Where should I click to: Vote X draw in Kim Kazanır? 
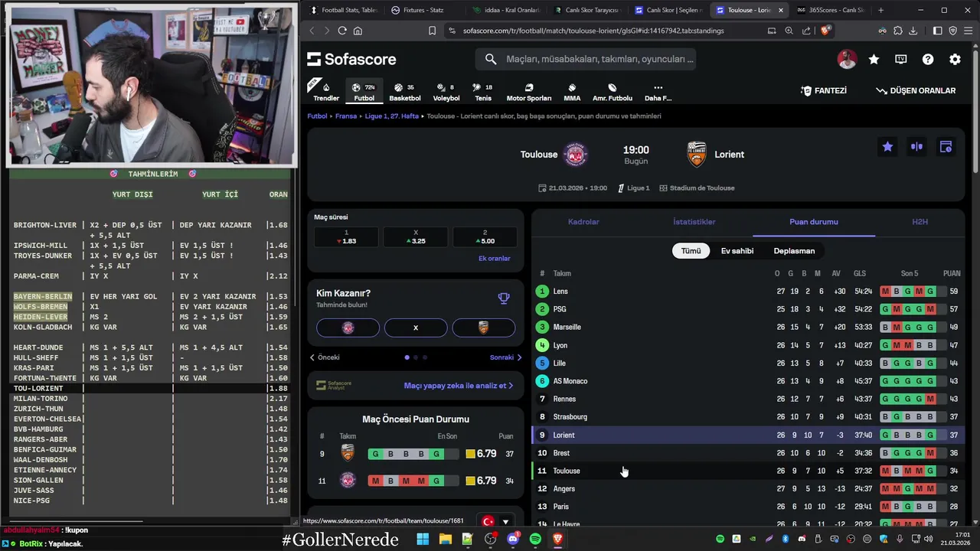pos(416,328)
